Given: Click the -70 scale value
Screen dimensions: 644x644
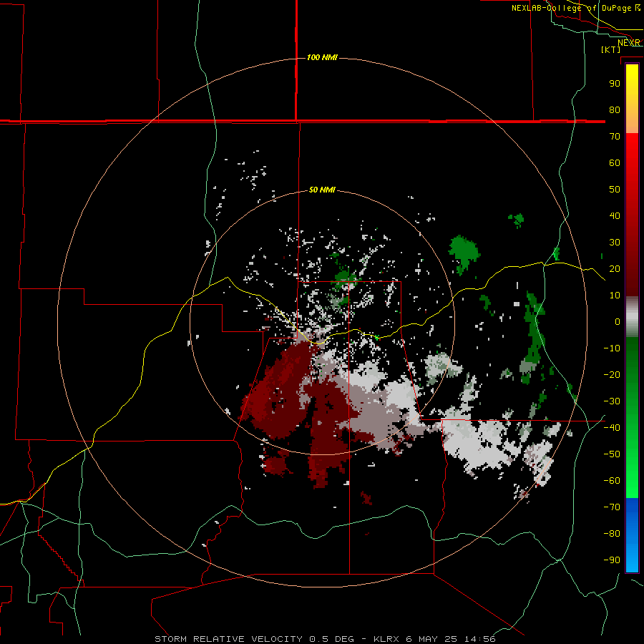Looking at the screenshot, I should (612, 507).
